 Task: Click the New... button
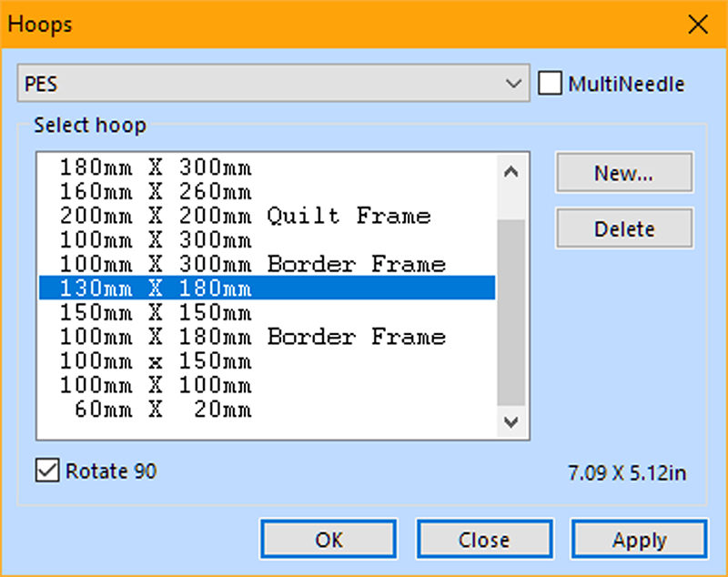coord(624,173)
